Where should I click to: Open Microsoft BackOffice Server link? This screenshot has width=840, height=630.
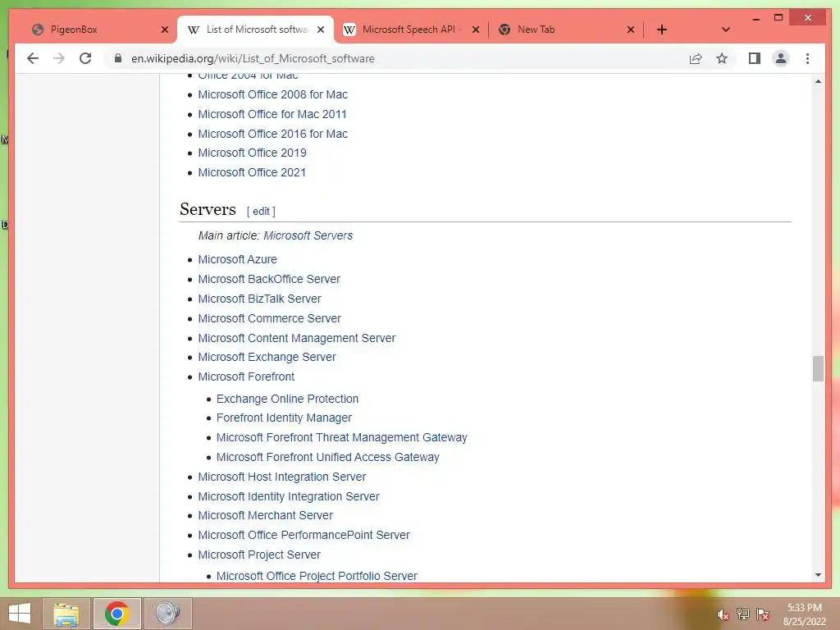coord(269,279)
